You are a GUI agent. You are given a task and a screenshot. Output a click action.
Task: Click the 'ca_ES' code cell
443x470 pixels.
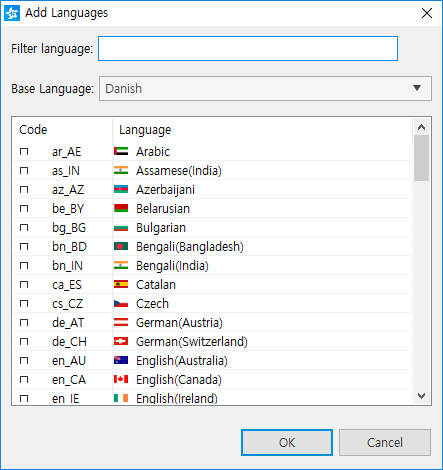coord(67,285)
